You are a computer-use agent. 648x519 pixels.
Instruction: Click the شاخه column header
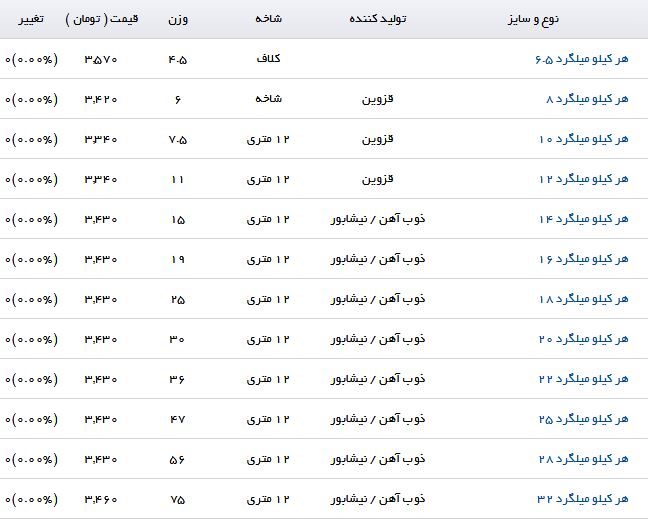268,19
